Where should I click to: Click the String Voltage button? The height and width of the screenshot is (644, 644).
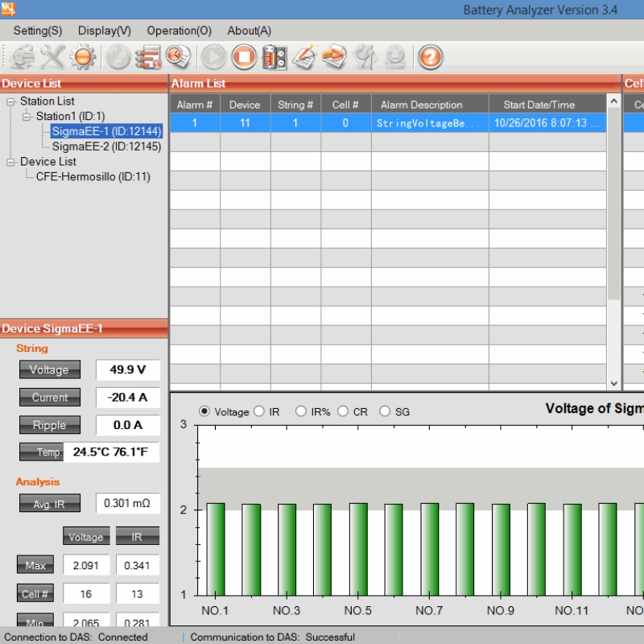tap(50, 369)
